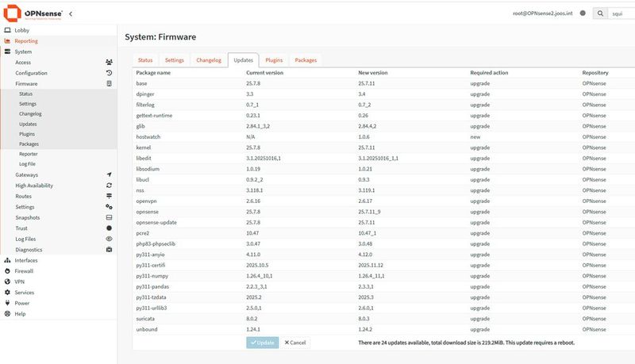Click the 'new' action for hostwatch
The height and width of the screenshot is (364, 635).
(x=475, y=136)
